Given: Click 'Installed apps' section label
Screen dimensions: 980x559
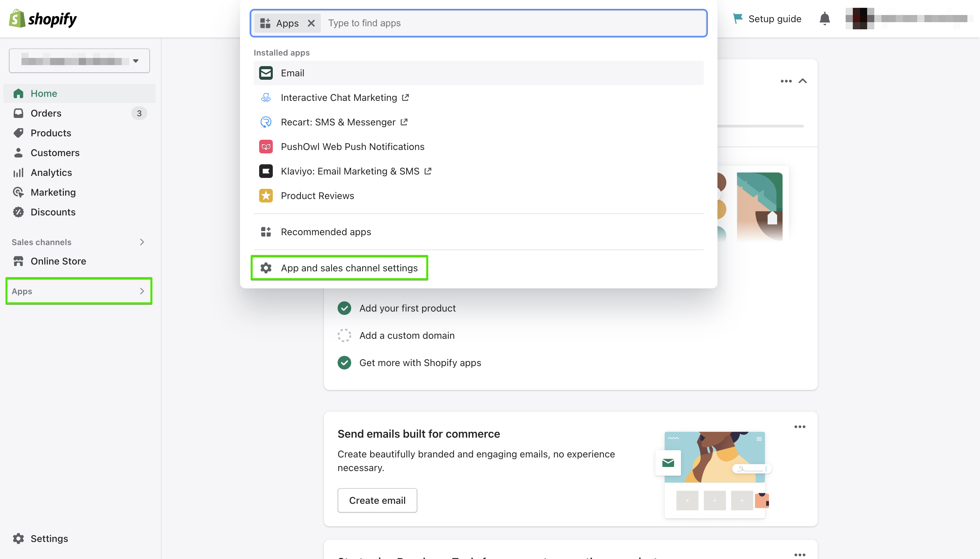Looking at the screenshot, I should click(281, 52).
